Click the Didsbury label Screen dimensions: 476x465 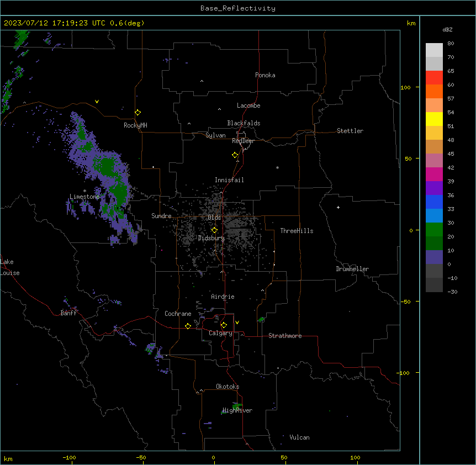pos(211,238)
